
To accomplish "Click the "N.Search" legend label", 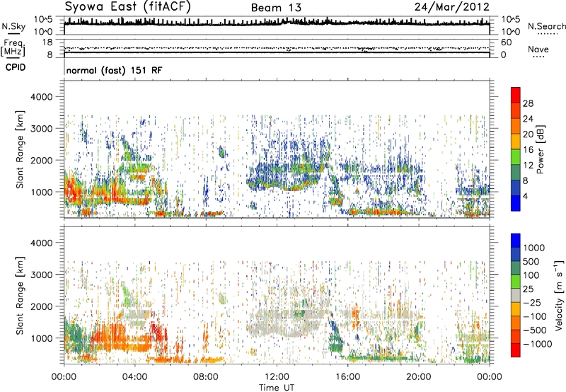I will coord(547,26).
